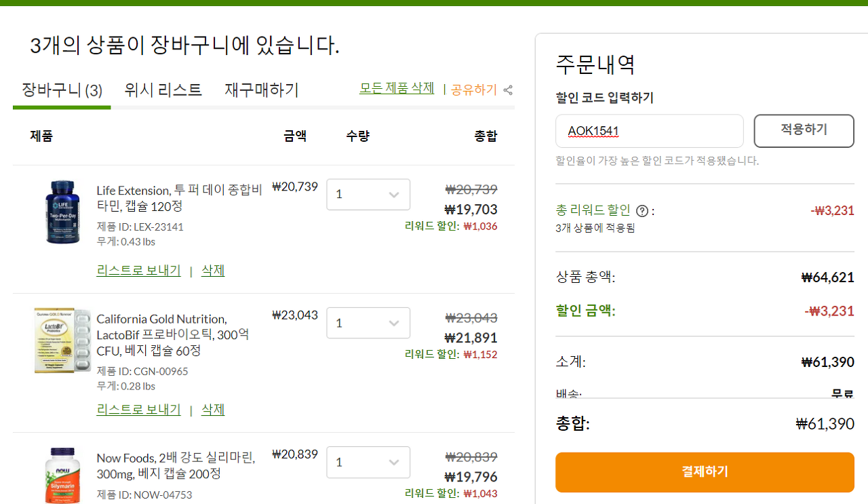Click the reward discount amount ₩1,043

(x=480, y=493)
